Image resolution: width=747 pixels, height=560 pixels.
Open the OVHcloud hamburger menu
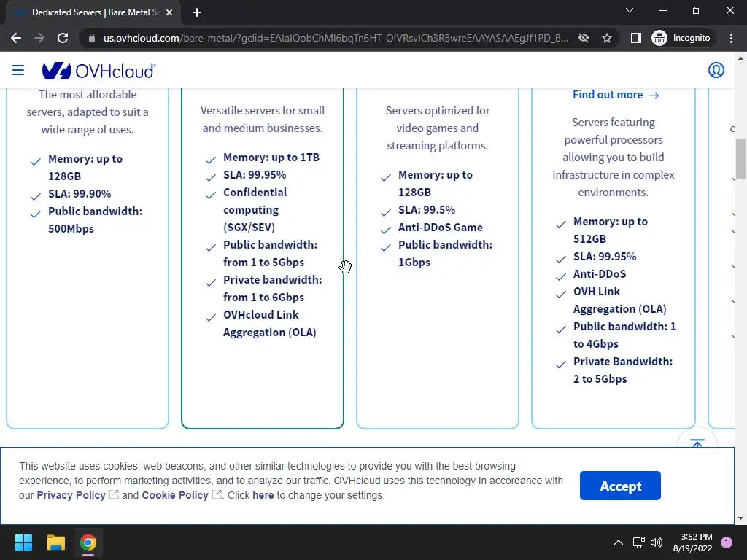tap(18, 71)
